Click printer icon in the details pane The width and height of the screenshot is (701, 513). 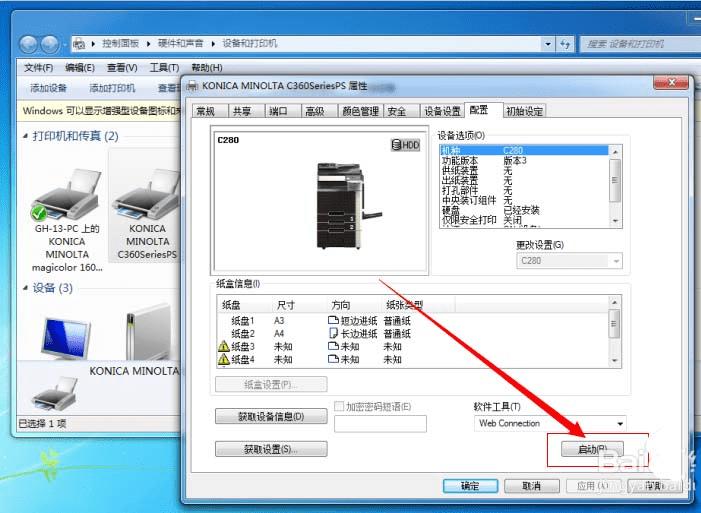(55, 393)
